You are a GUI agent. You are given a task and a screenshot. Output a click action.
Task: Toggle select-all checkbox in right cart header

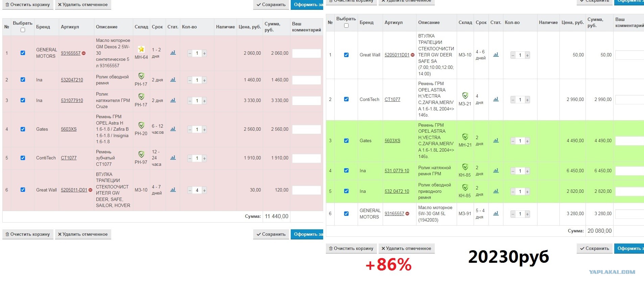pos(346,25)
